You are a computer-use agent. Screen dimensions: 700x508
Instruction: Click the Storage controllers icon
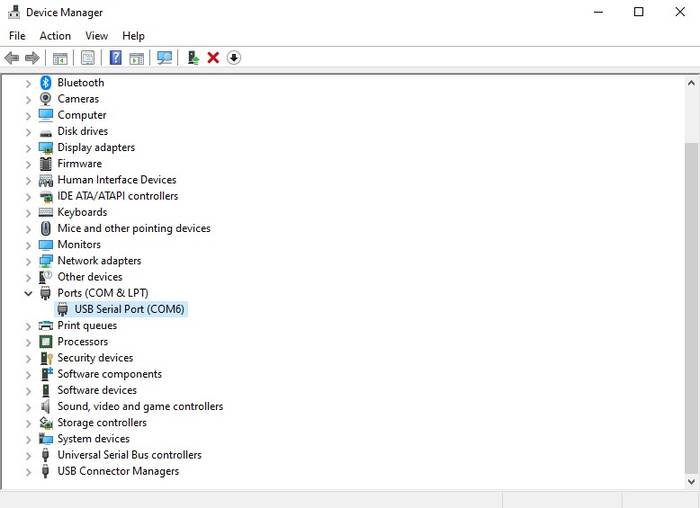click(x=46, y=422)
